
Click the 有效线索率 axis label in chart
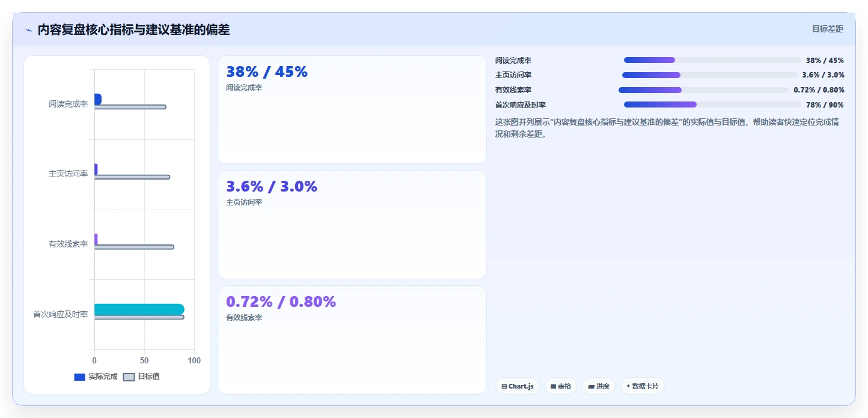click(68, 244)
